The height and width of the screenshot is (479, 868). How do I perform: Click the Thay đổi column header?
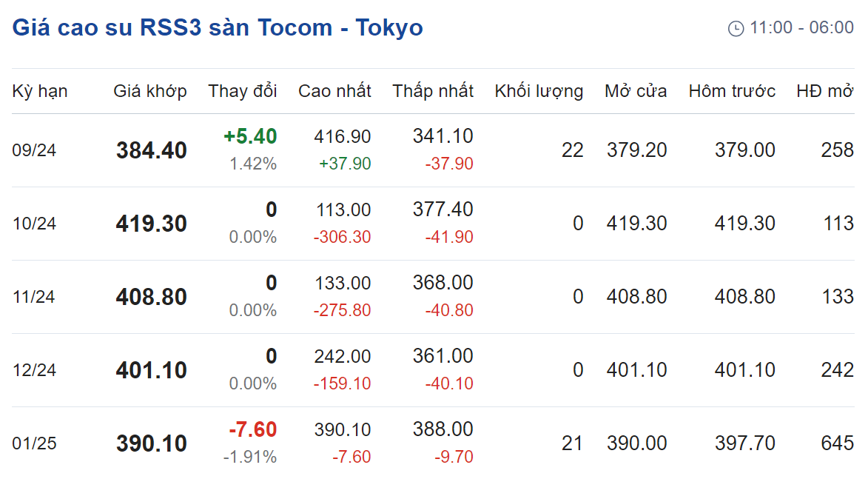[243, 91]
